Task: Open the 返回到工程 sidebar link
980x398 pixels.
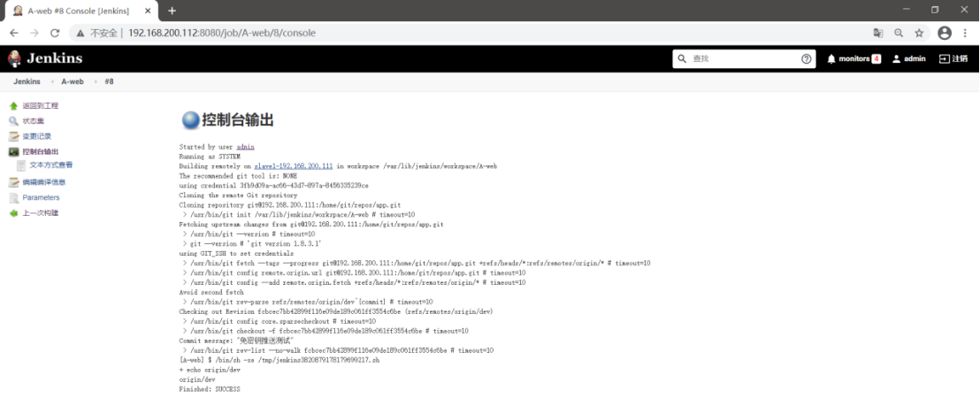Action: tap(41, 106)
